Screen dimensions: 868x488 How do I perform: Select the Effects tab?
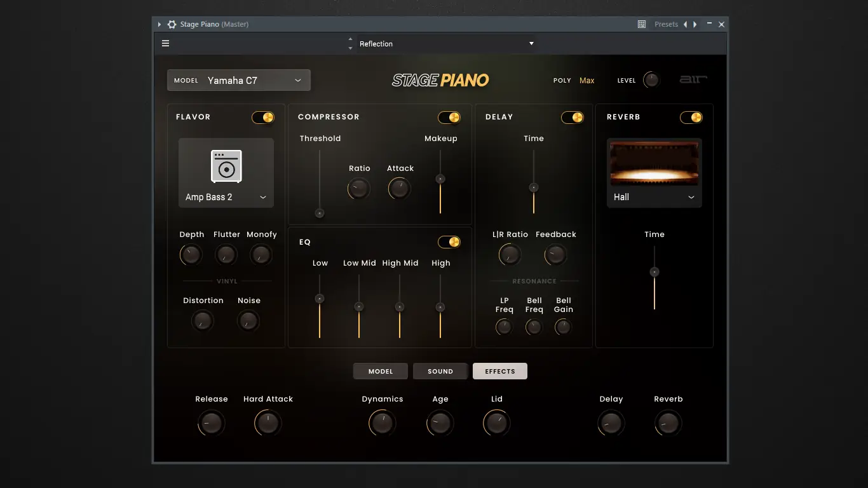500,371
